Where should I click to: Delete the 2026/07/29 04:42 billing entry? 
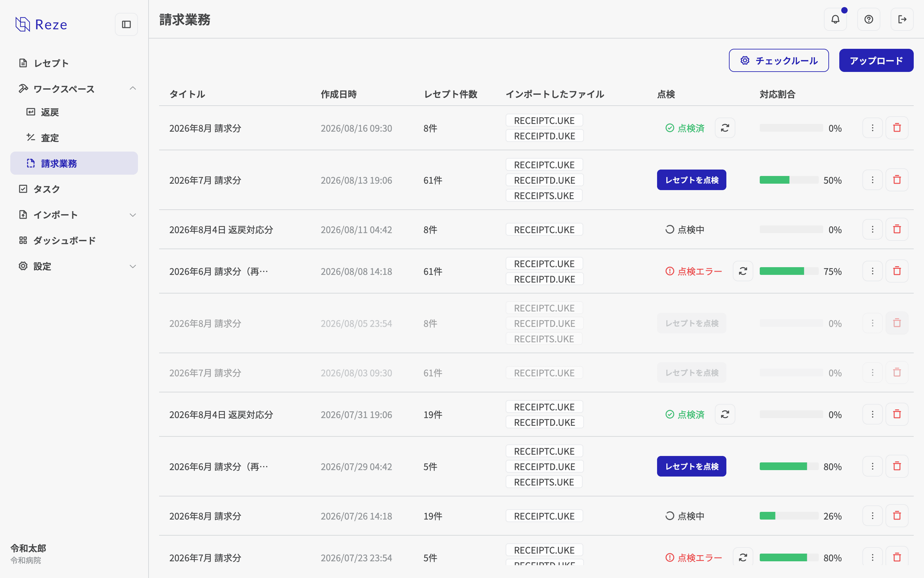click(897, 466)
